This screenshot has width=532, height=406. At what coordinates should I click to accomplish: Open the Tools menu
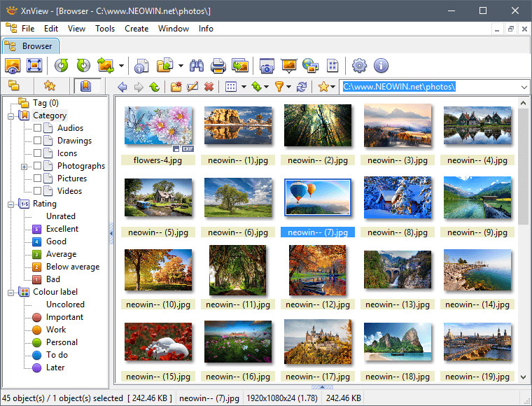tap(105, 29)
